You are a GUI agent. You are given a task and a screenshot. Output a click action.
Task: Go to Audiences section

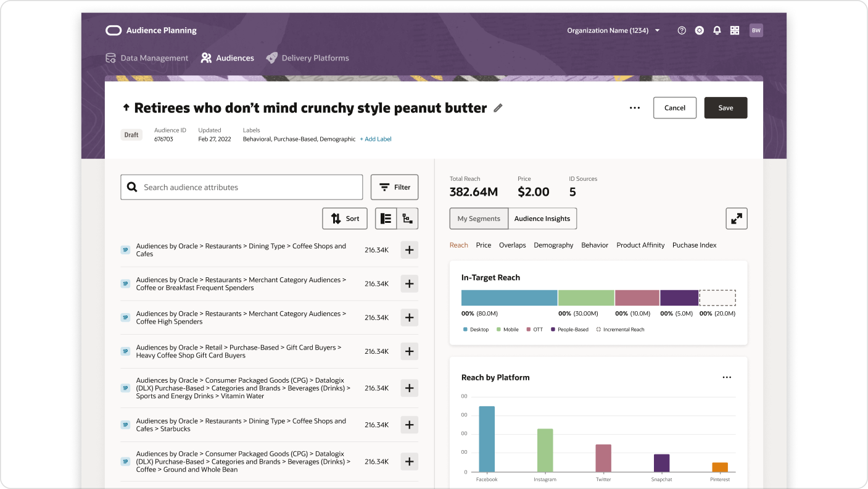(228, 58)
